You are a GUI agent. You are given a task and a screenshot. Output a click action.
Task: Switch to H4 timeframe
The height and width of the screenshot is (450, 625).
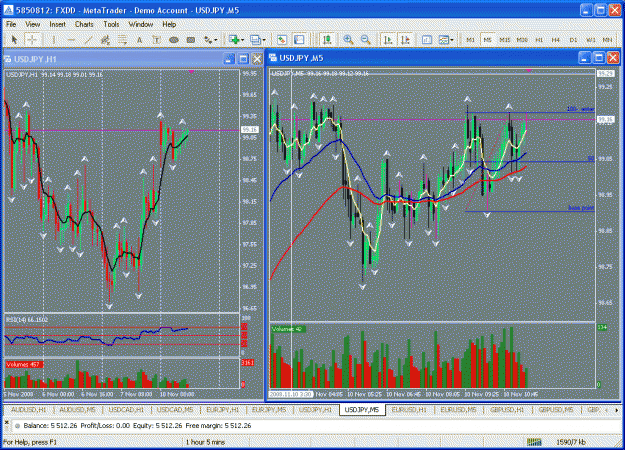556,40
